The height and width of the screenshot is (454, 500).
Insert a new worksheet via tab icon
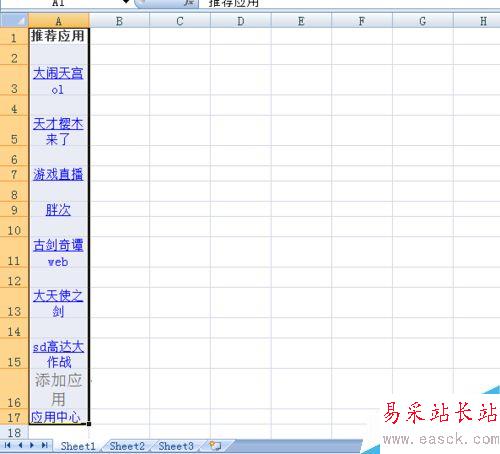pyautogui.click(x=215, y=445)
